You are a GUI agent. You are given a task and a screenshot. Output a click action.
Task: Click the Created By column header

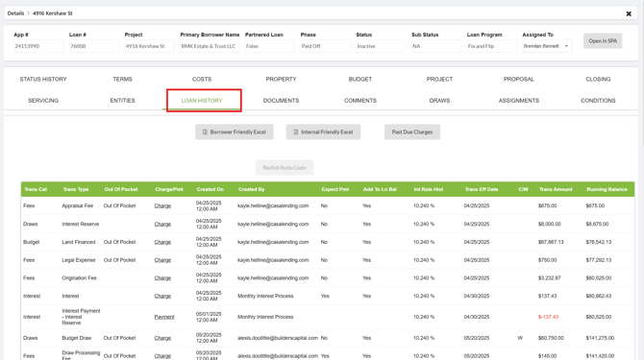(252, 189)
